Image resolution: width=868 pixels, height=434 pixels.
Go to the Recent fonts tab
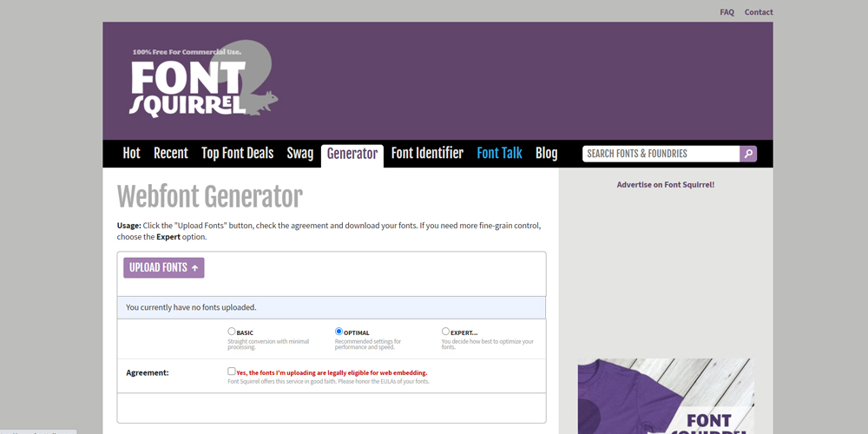pyautogui.click(x=170, y=154)
